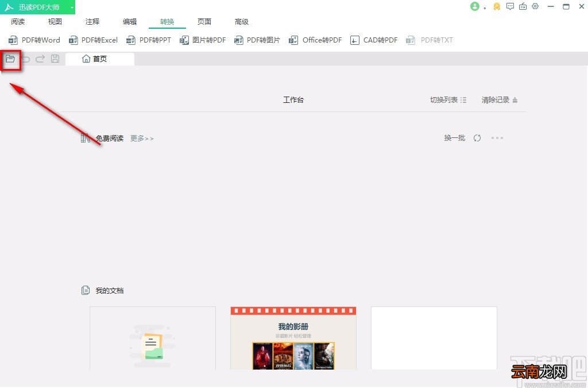The width and height of the screenshot is (588, 388).
Task: Open the three-dot more options
Action: tap(497, 138)
